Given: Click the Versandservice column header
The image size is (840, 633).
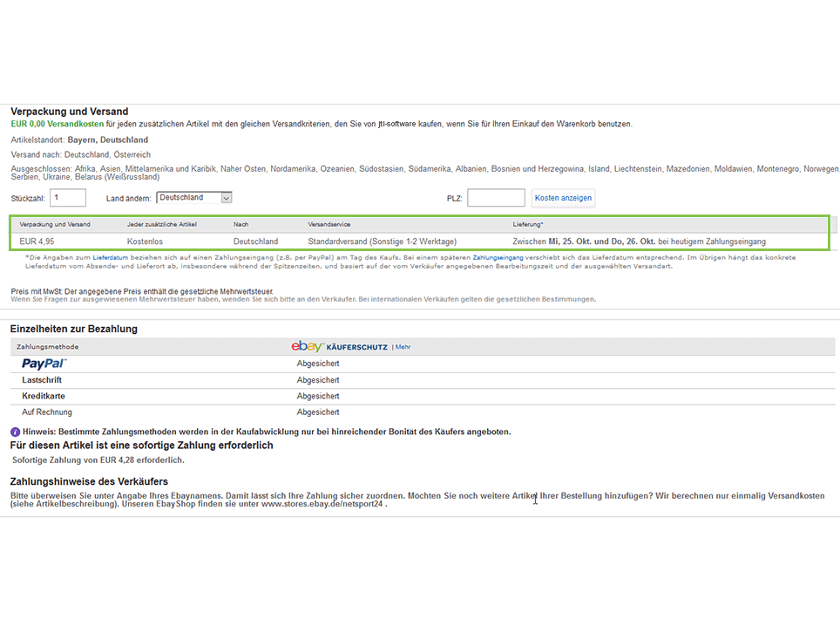Looking at the screenshot, I should click(329, 224).
